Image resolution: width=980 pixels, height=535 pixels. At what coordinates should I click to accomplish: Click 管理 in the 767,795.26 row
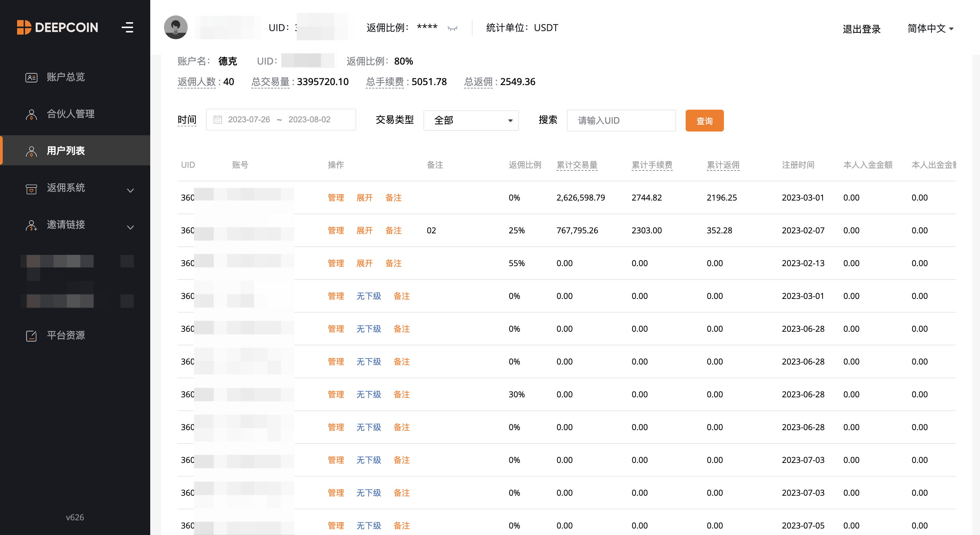pyautogui.click(x=336, y=231)
